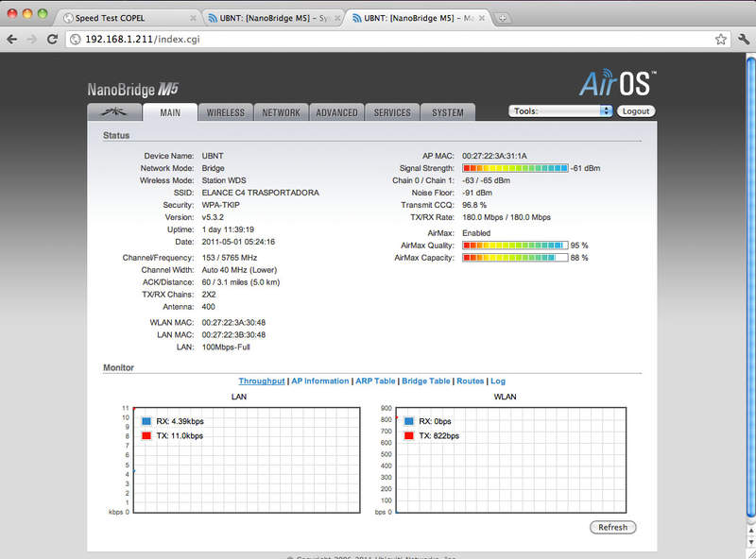Click WLAN MAC value 00:27:22:3A:30:48
Viewport: 756px width, 559px height.
tap(233, 322)
